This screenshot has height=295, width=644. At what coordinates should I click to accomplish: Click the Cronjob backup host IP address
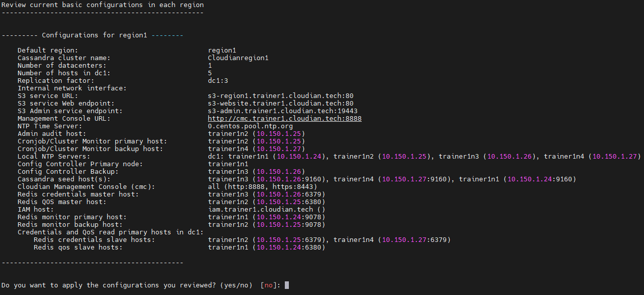pos(279,149)
